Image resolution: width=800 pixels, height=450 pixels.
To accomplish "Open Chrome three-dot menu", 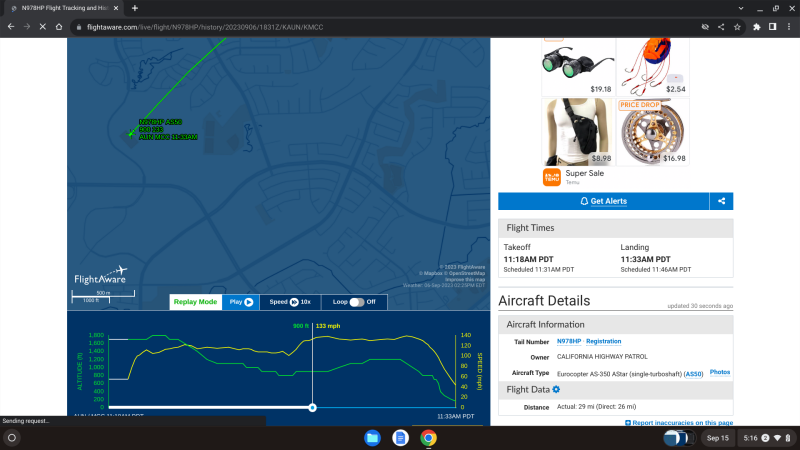I will [789, 27].
